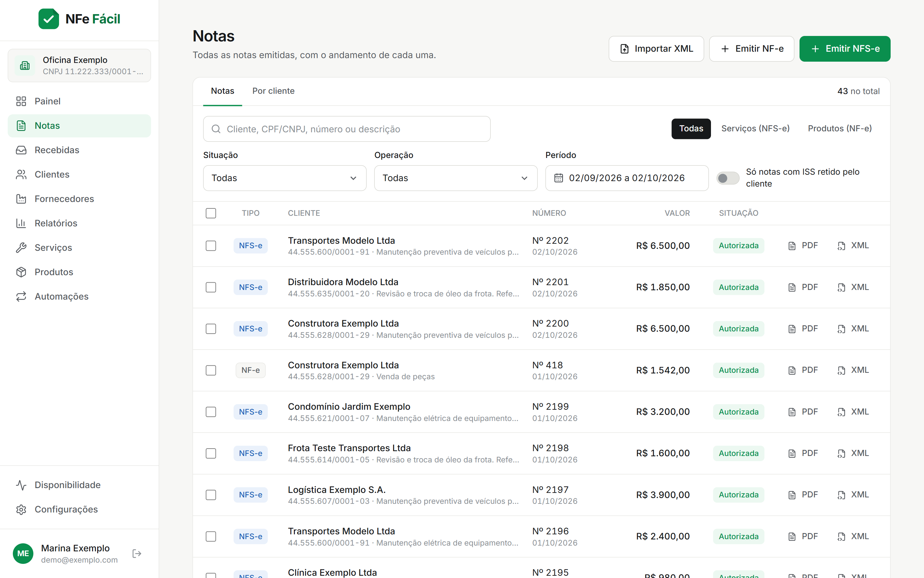Screen dimensions: 924x578
Task: Select the checkbox for note Nº 2202
Action: point(211,246)
